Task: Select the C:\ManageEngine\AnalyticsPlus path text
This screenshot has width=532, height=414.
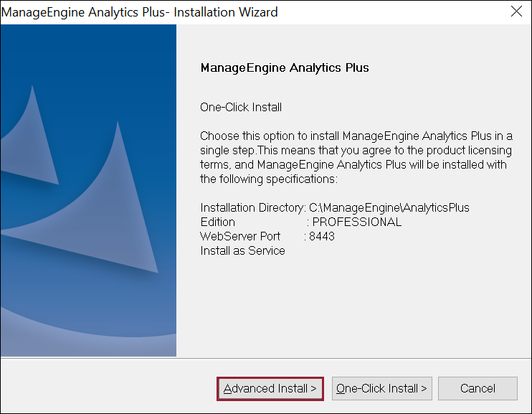Action: click(x=389, y=208)
